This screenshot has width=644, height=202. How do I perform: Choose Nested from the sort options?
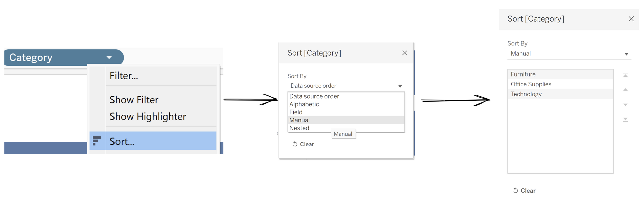(299, 128)
